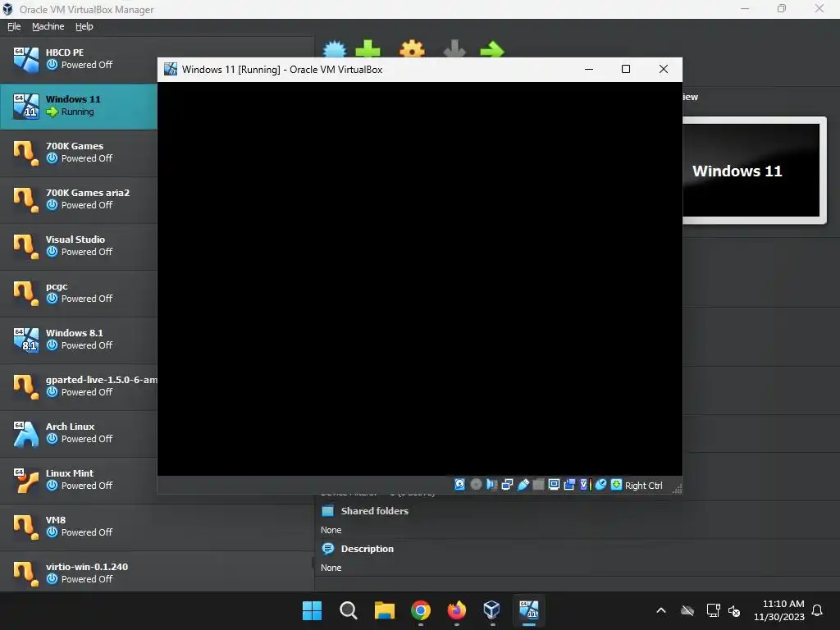
Task: Click the Description section header
Action: point(367,549)
